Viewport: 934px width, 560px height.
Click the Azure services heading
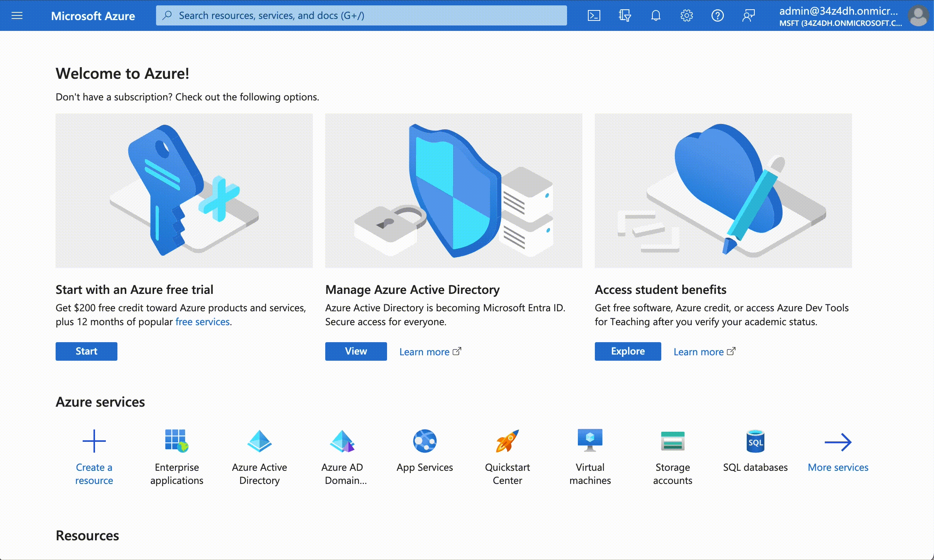coord(100,402)
